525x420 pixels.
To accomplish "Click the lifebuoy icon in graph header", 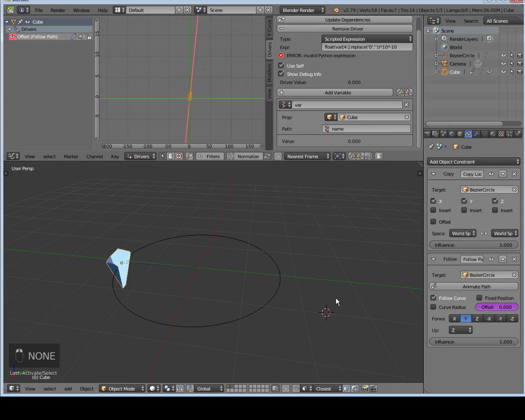I will (178, 156).
